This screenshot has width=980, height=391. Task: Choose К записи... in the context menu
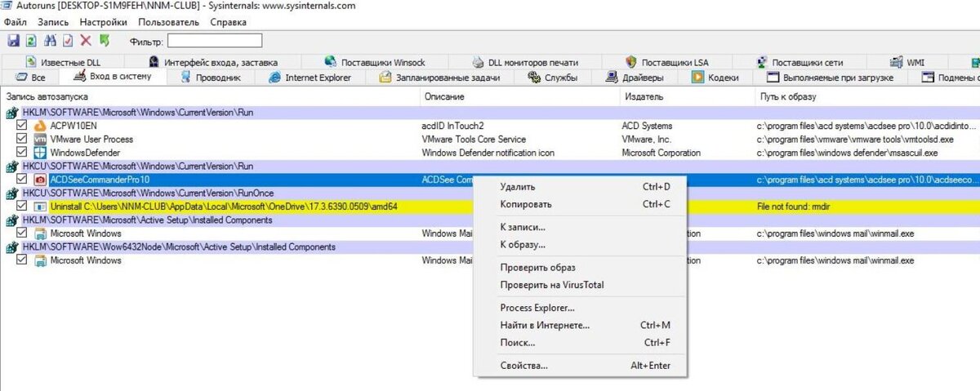click(581, 227)
